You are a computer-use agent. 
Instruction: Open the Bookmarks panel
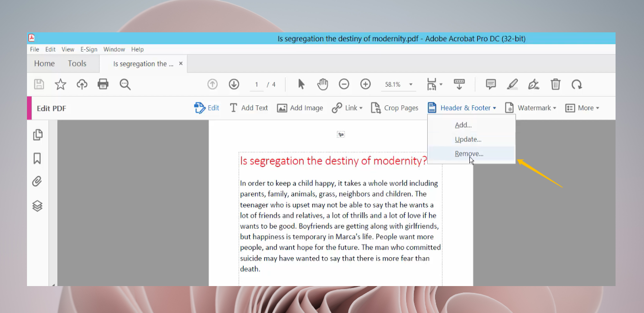tap(38, 158)
